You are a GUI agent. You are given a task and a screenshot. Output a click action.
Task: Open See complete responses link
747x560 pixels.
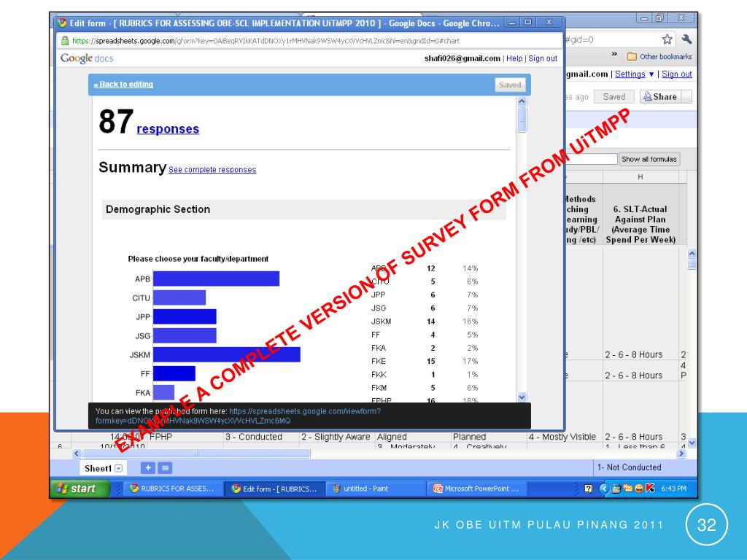(212, 169)
